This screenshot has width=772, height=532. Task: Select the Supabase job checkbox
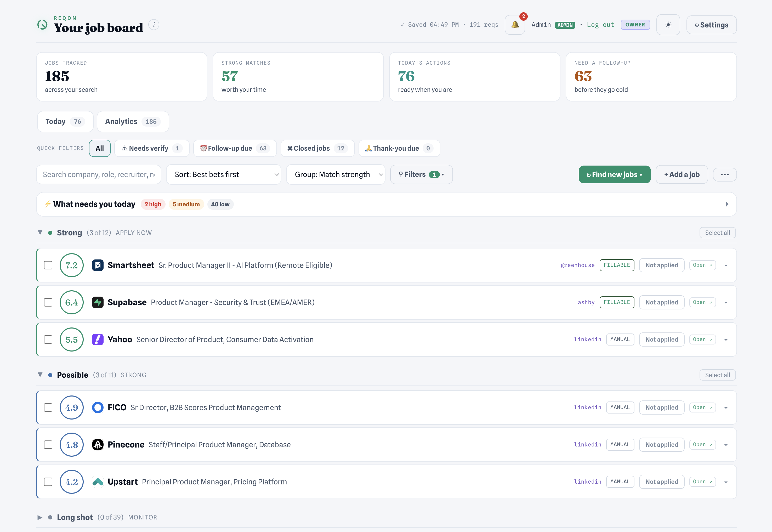tap(48, 302)
